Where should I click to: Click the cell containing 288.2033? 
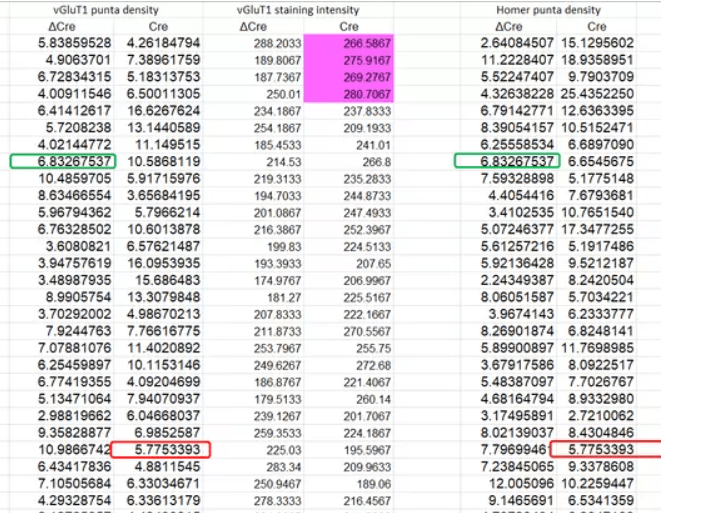[x=277, y=43]
